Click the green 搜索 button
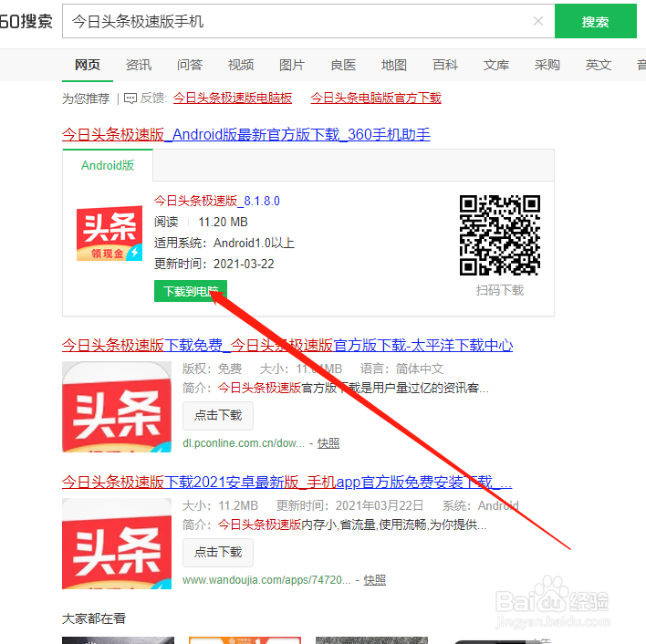Screen dimensions: 646x644 [x=595, y=21]
